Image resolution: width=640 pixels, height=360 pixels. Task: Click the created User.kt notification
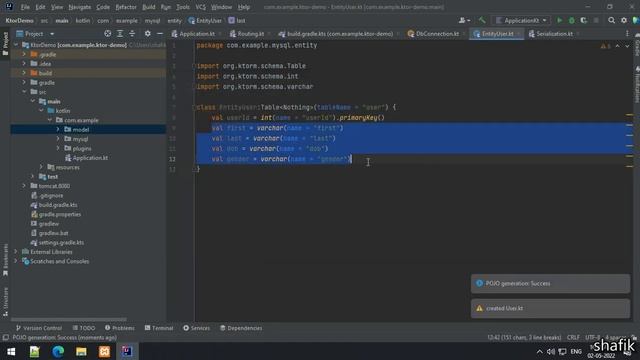tap(550, 308)
